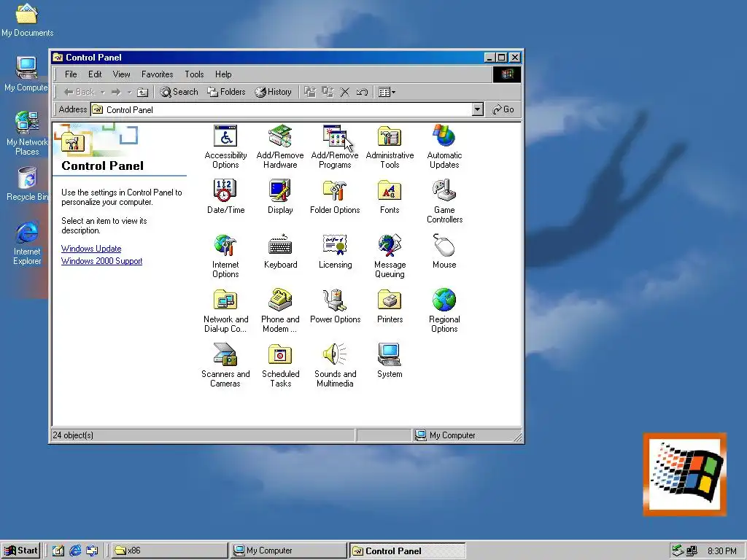Open the Help menu

pos(223,74)
